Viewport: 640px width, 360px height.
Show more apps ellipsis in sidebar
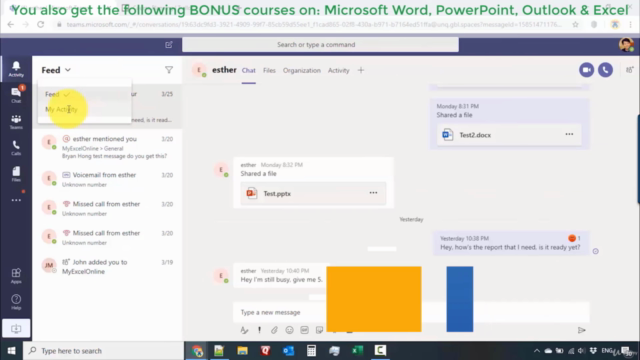(x=16, y=200)
